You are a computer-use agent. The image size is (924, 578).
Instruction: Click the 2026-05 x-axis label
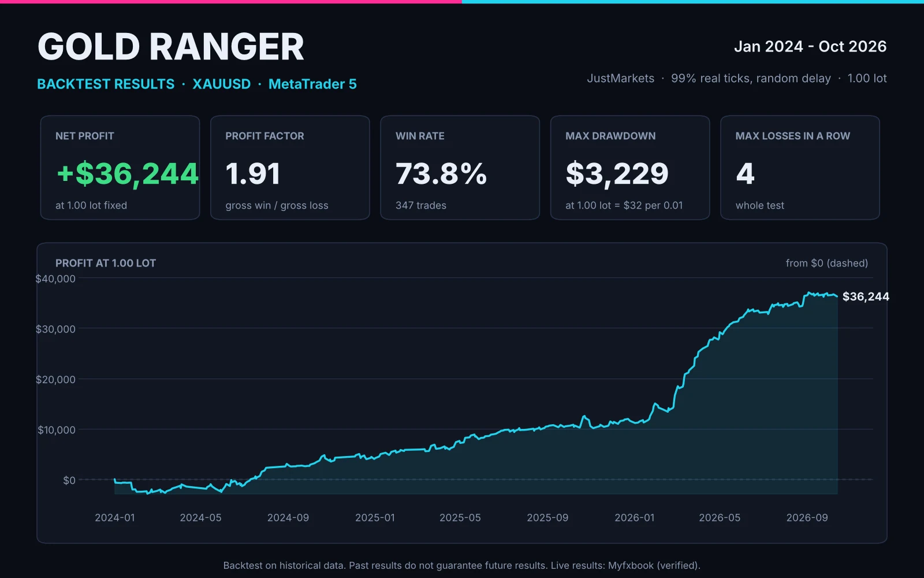720,517
